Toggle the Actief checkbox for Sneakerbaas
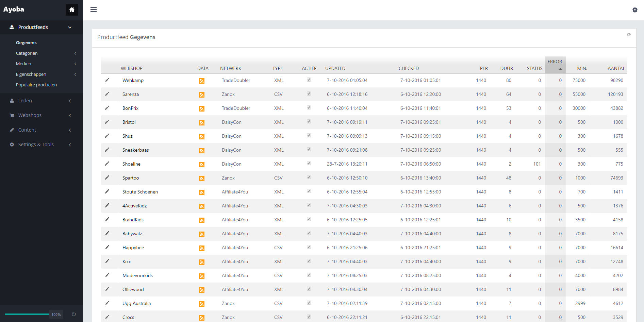 tap(309, 149)
